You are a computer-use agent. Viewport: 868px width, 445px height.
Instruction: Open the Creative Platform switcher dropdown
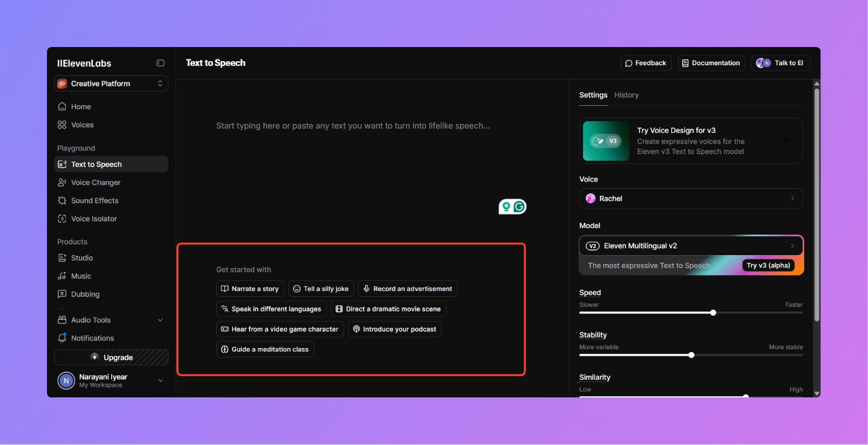pos(111,83)
